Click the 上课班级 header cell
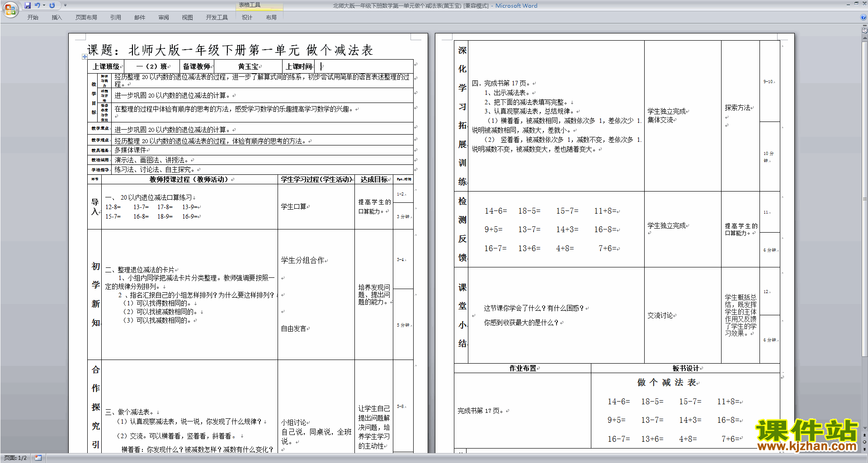The height and width of the screenshot is (463, 868). click(x=106, y=66)
